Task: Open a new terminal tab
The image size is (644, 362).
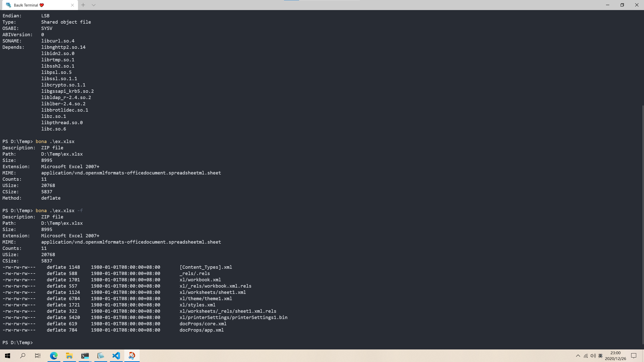Action: coord(83,5)
